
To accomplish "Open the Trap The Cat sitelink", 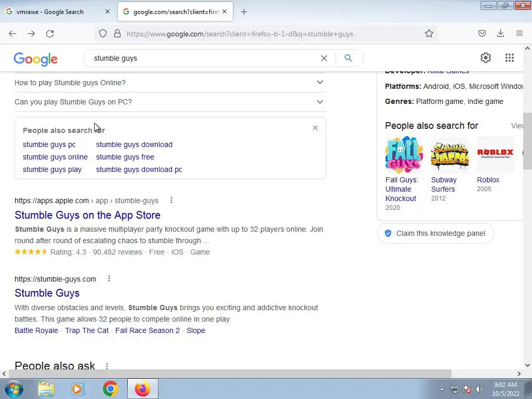I will tap(87, 330).
